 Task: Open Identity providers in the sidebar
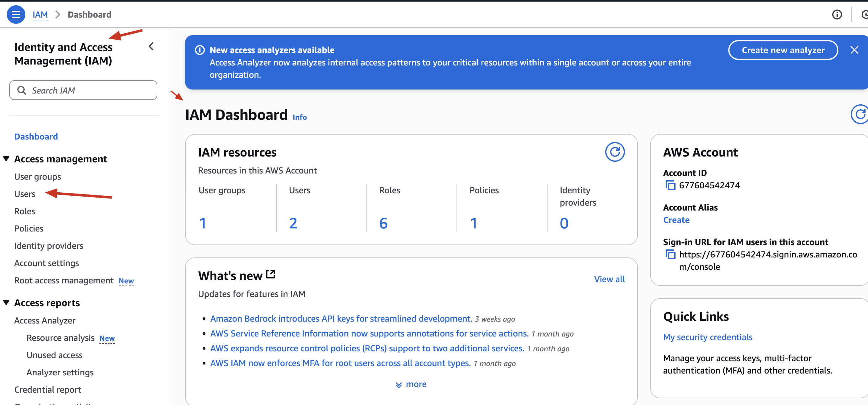click(x=48, y=245)
